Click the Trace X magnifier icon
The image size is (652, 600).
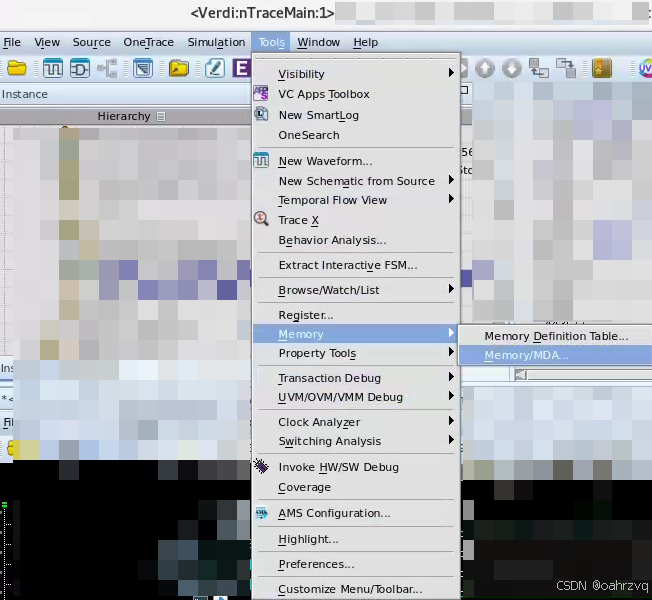[x=261, y=218]
